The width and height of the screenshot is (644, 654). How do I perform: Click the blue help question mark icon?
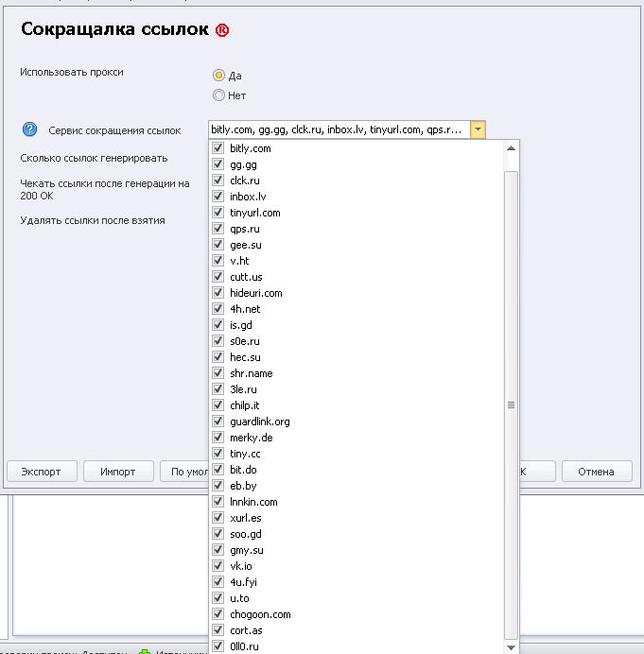(x=29, y=129)
